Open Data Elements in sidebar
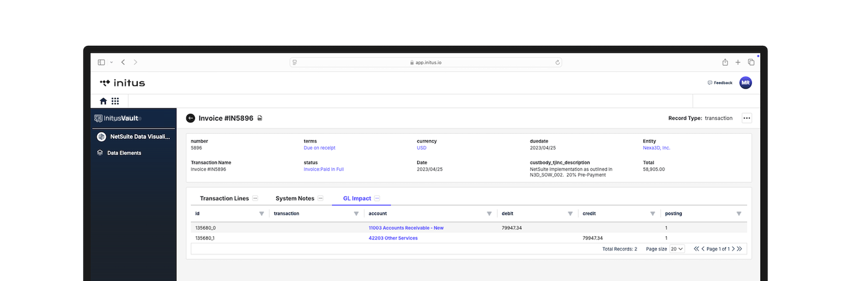868x281 pixels. pos(119,153)
